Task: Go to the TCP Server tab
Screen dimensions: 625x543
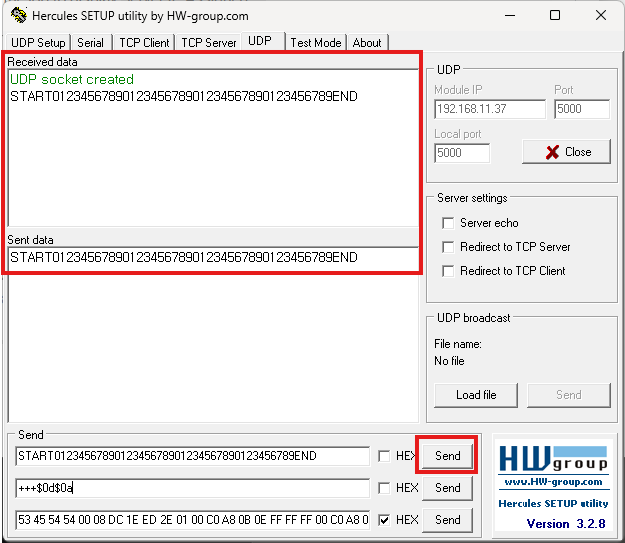Action: coord(208,42)
